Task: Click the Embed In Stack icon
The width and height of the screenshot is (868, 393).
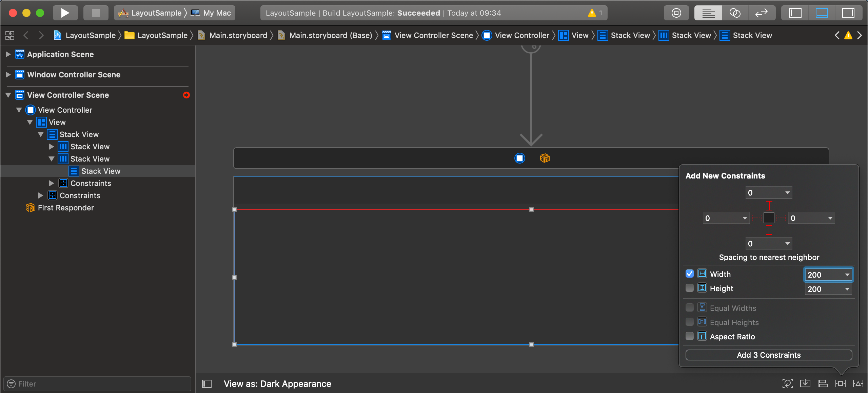Action: (806, 383)
